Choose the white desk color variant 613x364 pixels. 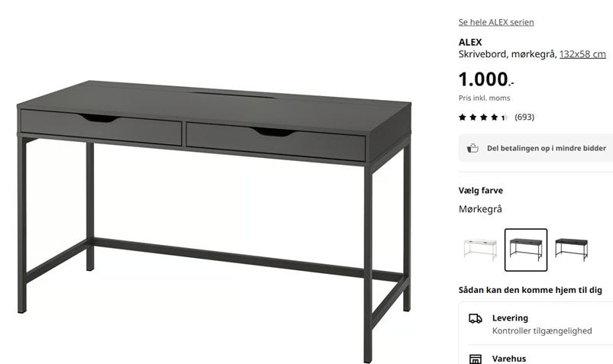(480, 250)
